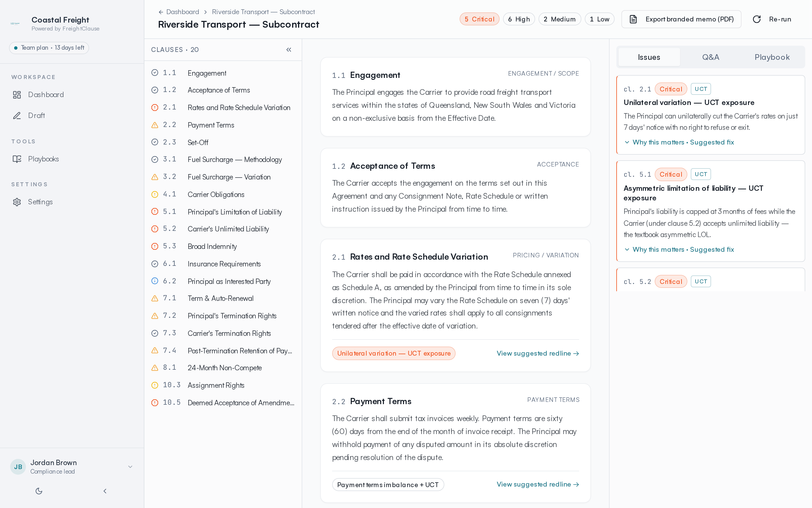
Task: Toggle dark mode moon icon
Action: coord(39,491)
